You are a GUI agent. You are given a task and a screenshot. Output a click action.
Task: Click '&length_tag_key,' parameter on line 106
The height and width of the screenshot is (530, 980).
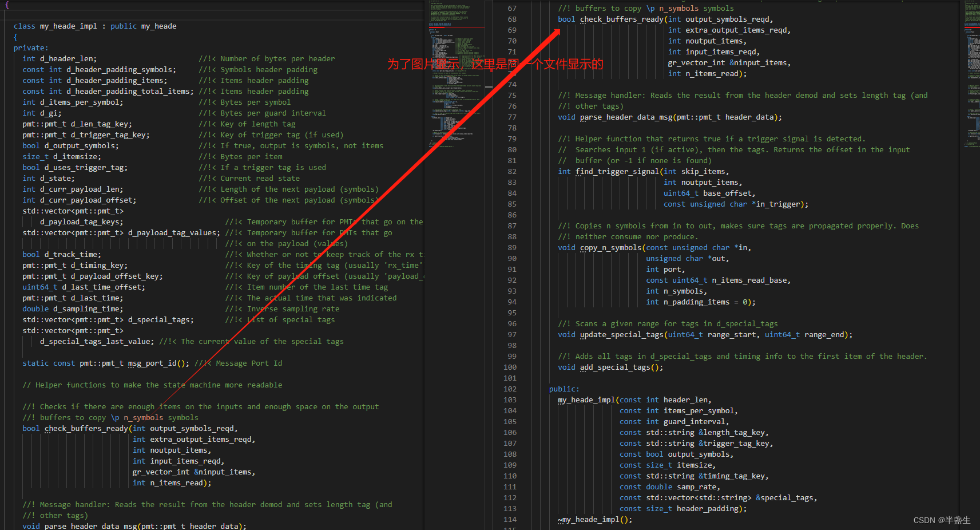point(733,433)
